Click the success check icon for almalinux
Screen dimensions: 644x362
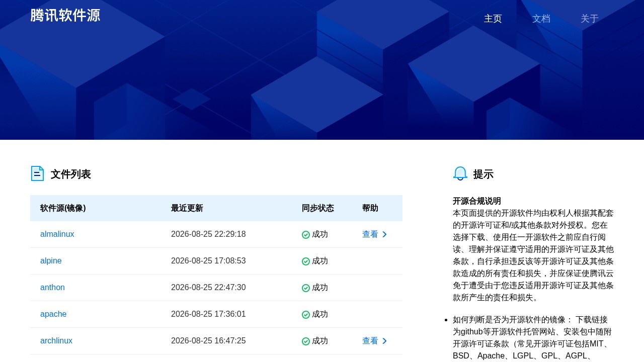(306, 235)
